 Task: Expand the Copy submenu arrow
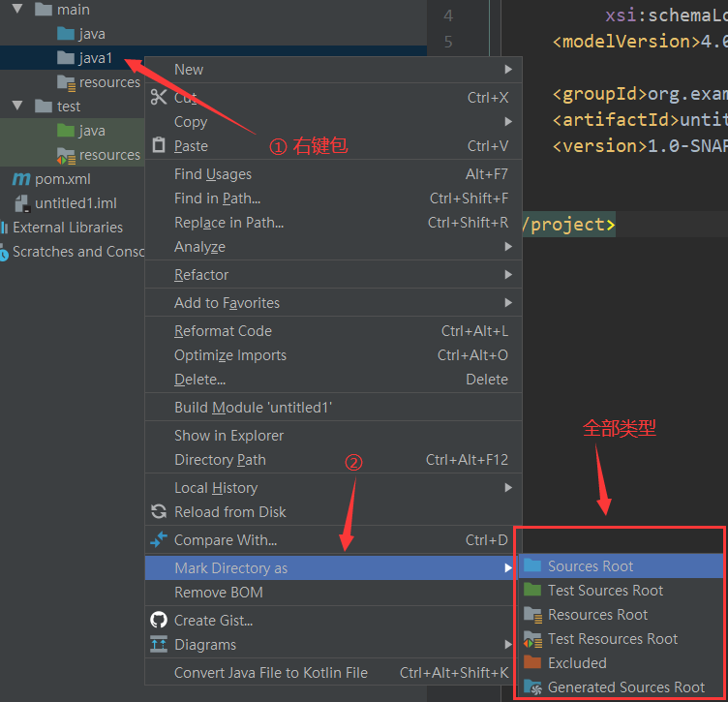pos(508,121)
